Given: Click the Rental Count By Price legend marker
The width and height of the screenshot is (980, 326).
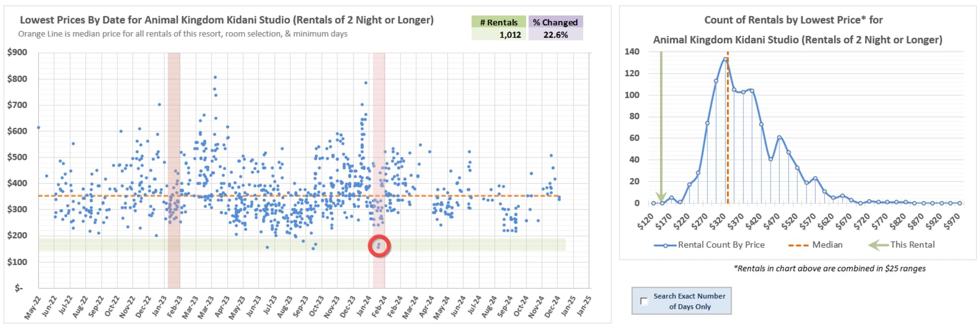Looking at the screenshot, I should [666, 245].
